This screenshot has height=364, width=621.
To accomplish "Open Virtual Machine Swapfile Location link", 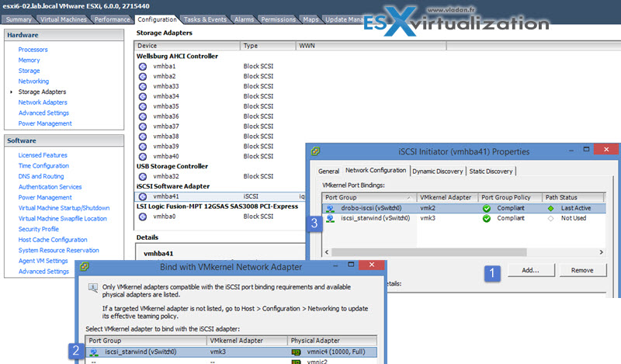I will (x=63, y=219).
